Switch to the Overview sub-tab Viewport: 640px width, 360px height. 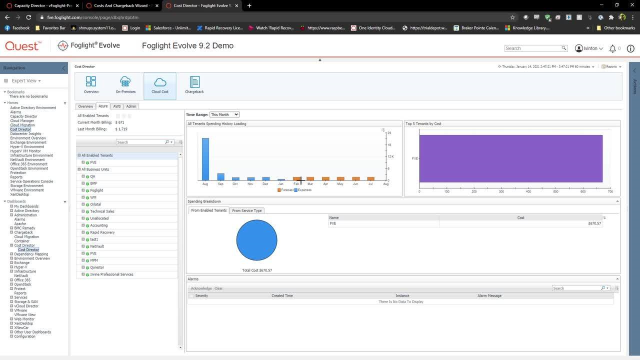[85, 106]
